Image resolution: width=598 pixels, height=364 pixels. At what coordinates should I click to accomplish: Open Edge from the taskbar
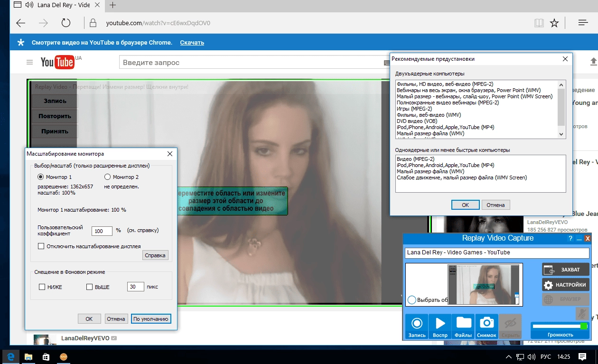click(11, 357)
